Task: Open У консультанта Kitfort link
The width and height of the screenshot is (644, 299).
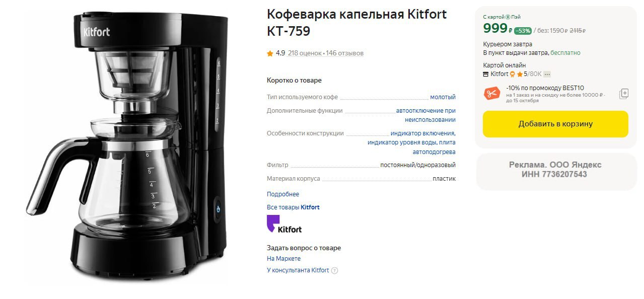Action: coord(298,270)
